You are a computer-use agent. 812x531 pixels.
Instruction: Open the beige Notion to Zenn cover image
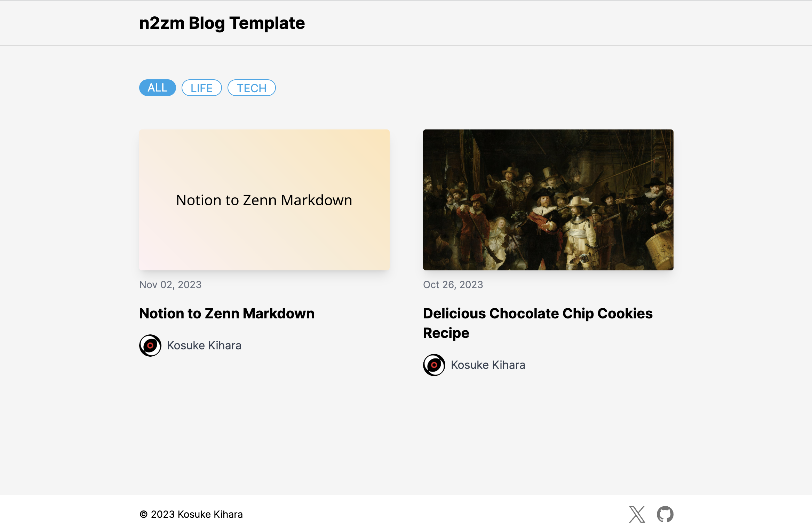click(264, 200)
